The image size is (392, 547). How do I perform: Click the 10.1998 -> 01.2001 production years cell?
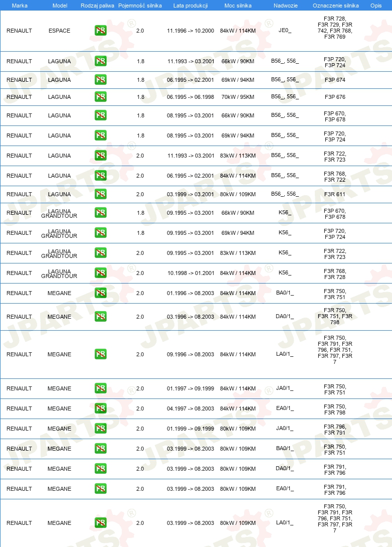pyautogui.click(x=190, y=273)
